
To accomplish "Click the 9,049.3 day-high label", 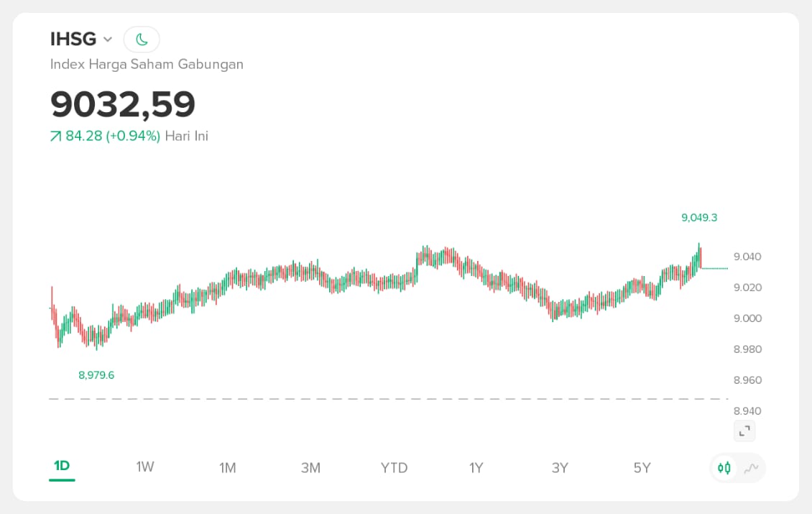I will [699, 217].
